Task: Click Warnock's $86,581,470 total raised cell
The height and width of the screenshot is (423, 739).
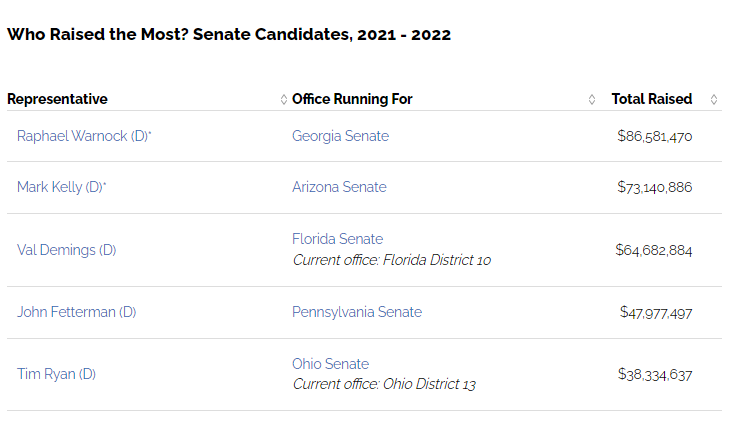Action: click(x=654, y=136)
